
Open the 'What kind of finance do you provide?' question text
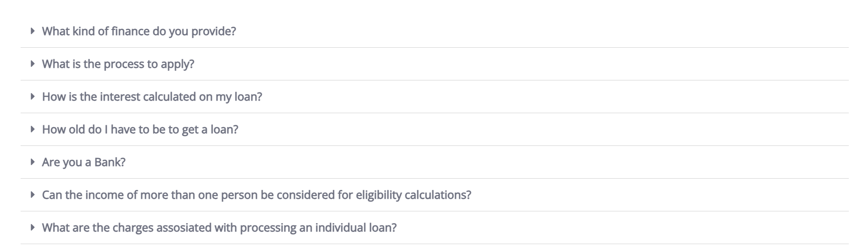(139, 31)
